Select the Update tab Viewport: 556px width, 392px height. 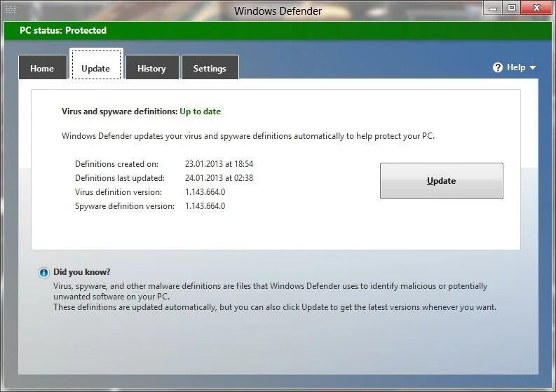click(96, 66)
